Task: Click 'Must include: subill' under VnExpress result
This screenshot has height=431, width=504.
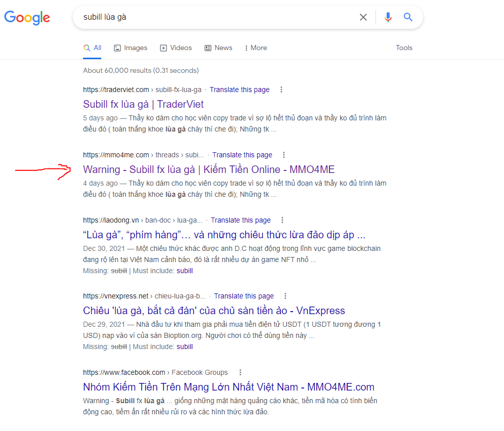Action: click(185, 347)
